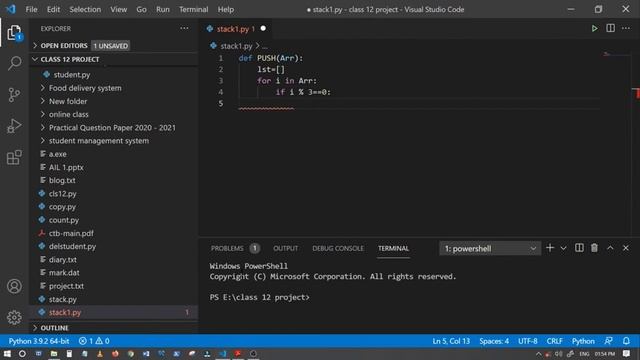The image size is (640, 360).
Task: Kill terminal with trash icon
Action: (x=594, y=248)
